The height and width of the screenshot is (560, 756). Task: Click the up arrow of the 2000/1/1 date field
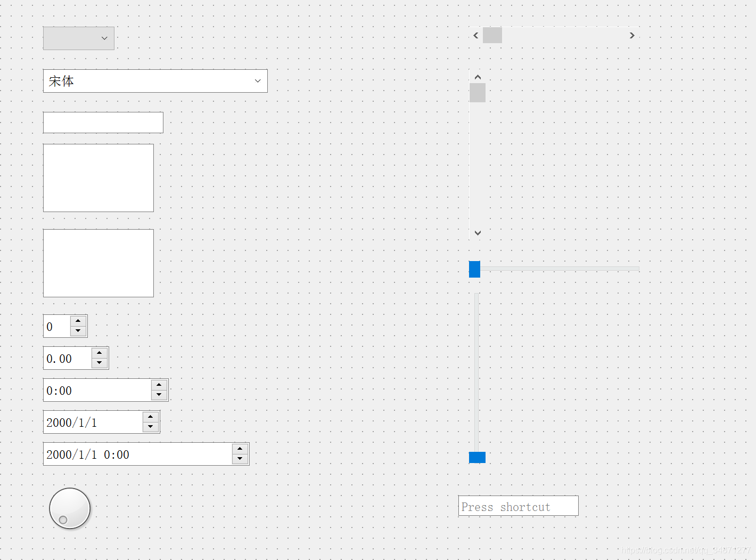tap(151, 417)
